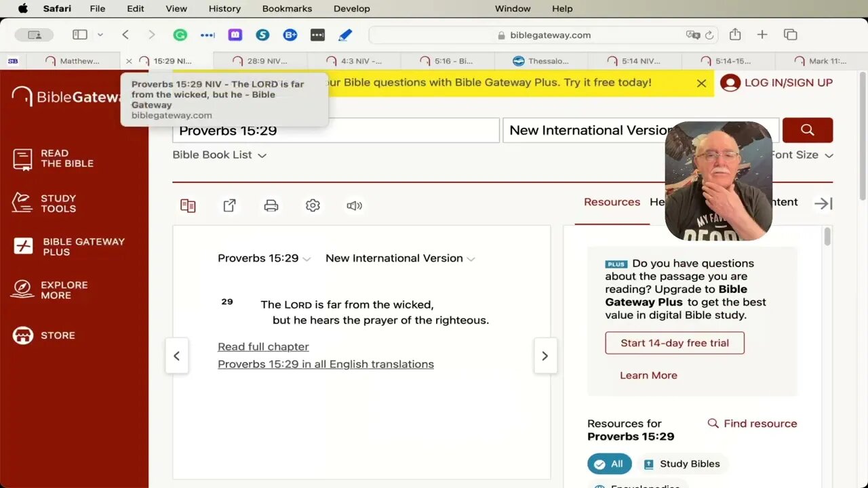The height and width of the screenshot is (488, 868).
Task: Click the blue pencil extension icon
Action: tap(345, 35)
